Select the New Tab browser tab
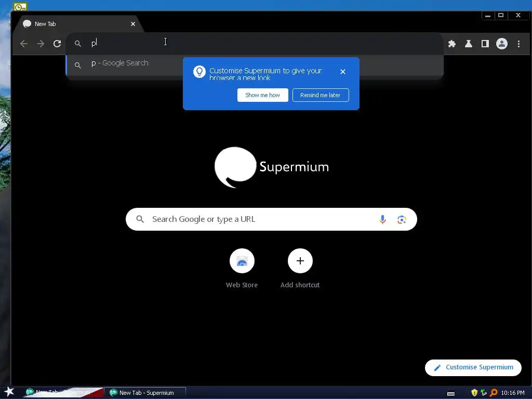 78,24
